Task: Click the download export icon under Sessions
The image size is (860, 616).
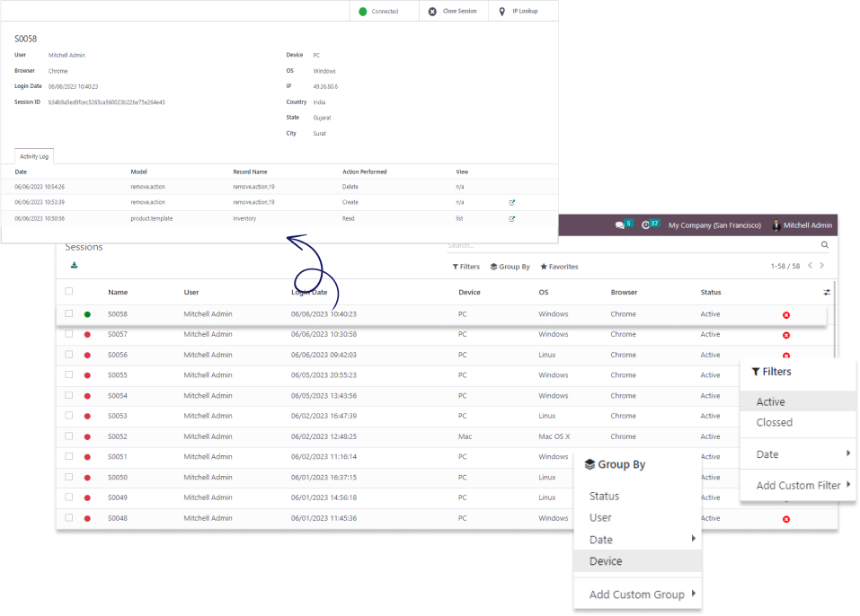Action: [x=74, y=265]
